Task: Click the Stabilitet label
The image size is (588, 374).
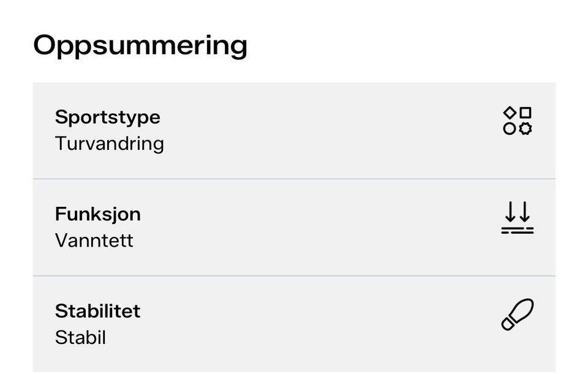Action: point(98,311)
